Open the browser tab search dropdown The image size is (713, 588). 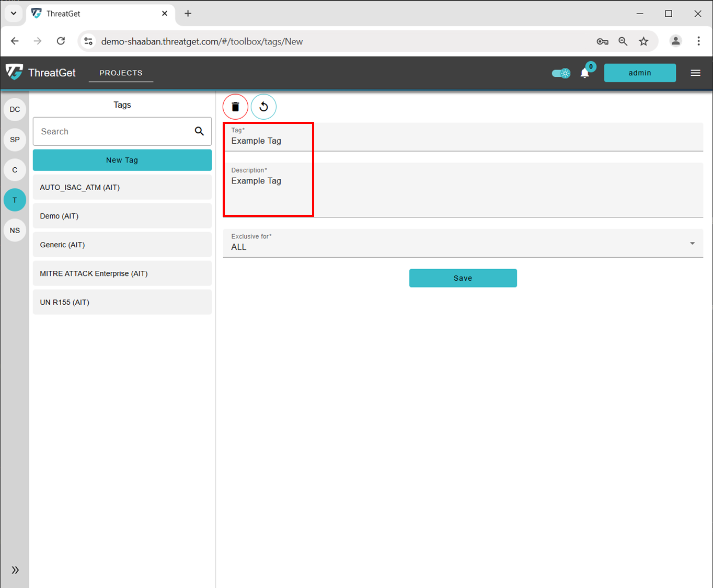(x=14, y=14)
